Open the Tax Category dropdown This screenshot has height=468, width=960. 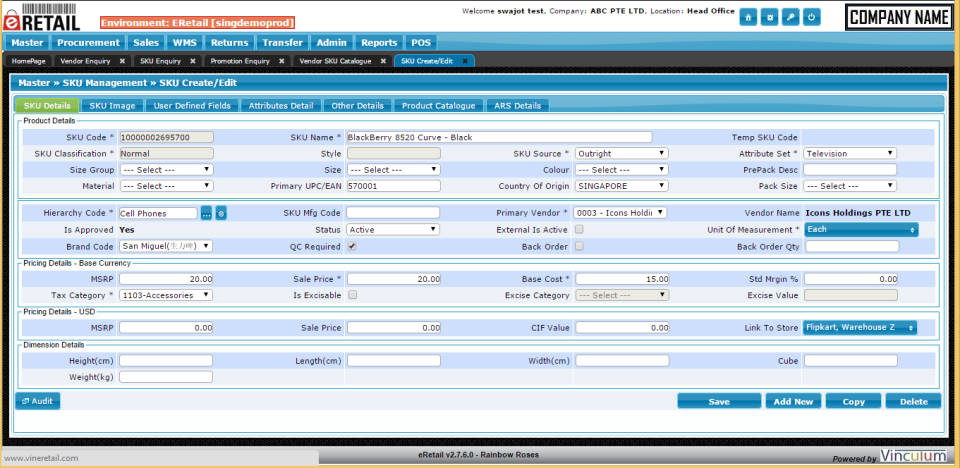(x=165, y=295)
